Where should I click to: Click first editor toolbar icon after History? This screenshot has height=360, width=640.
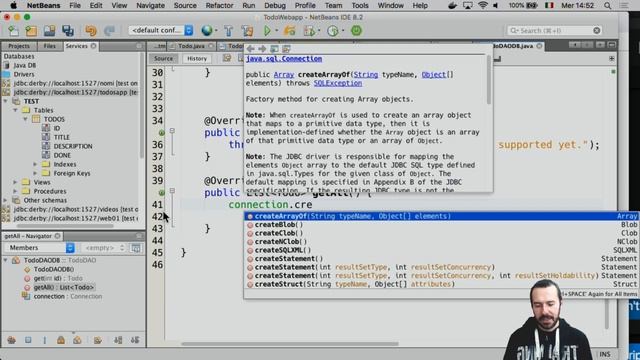click(x=227, y=58)
